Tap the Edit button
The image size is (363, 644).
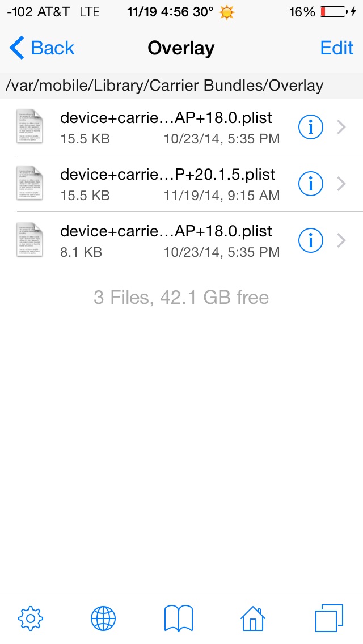pos(337,48)
